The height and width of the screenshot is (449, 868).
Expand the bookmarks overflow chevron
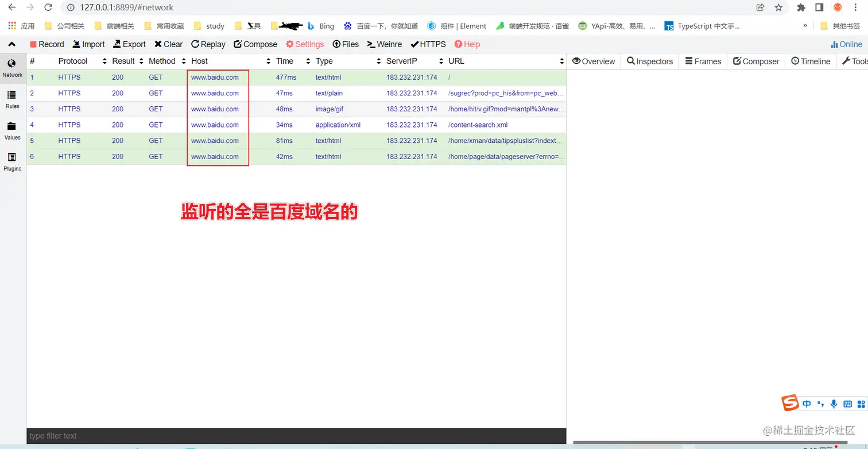click(805, 26)
